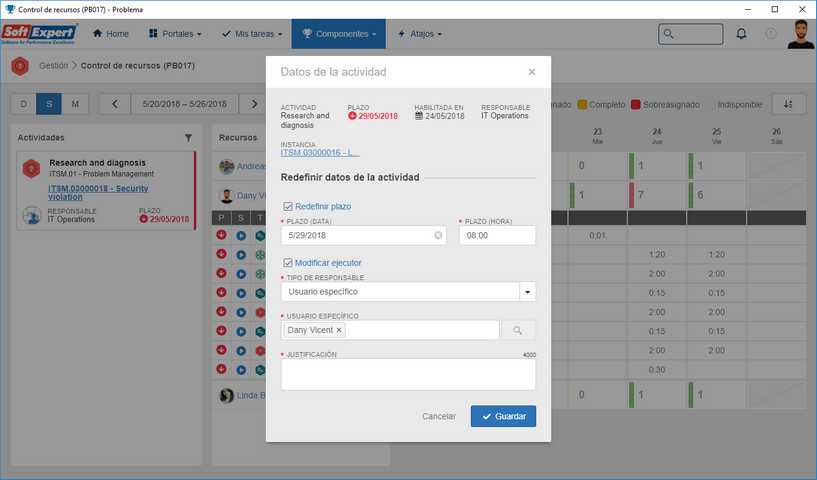Click Dany's cell showing 6
The image size is (817, 480).
coord(716,195)
